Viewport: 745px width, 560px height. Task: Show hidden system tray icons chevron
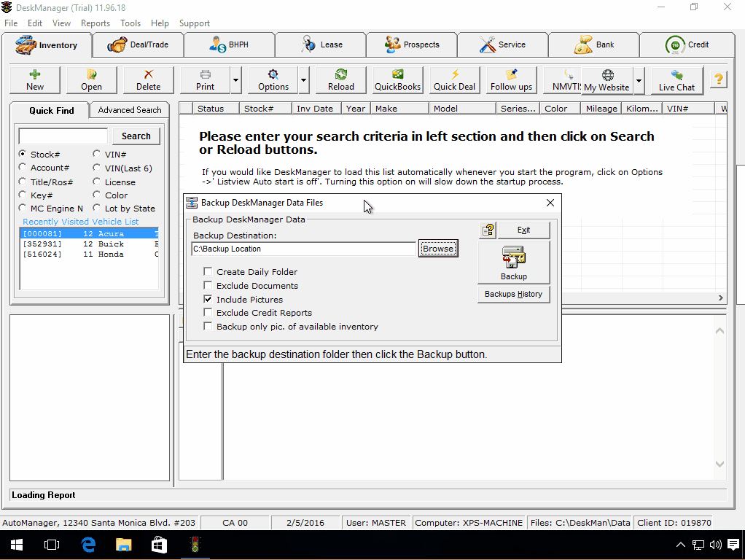(680, 545)
